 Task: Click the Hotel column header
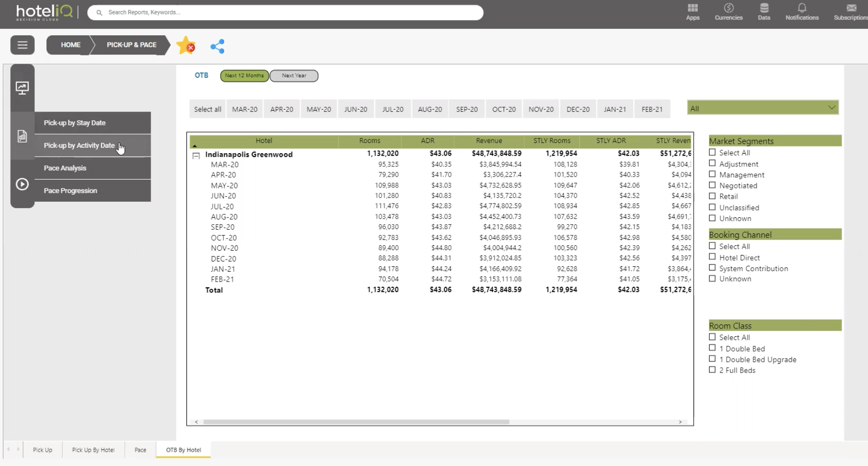coord(264,141)
